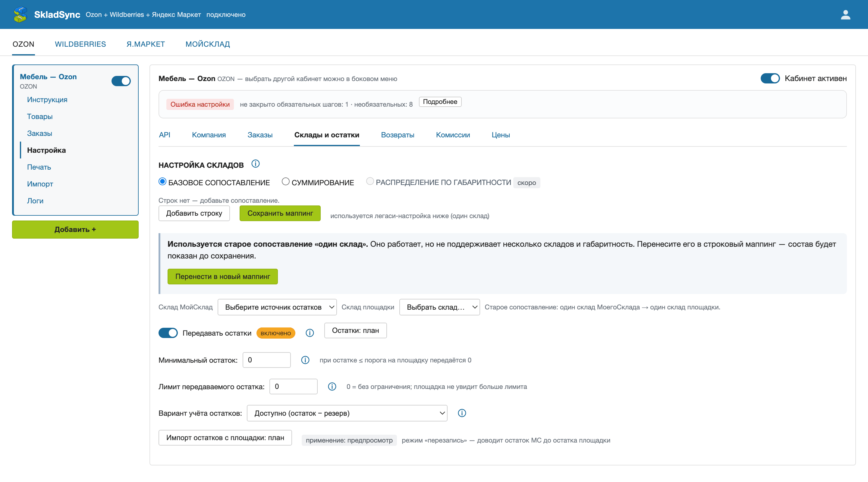Select the Базовое сопоставление radio option
The image size is (868, 482).
[162, 182]
